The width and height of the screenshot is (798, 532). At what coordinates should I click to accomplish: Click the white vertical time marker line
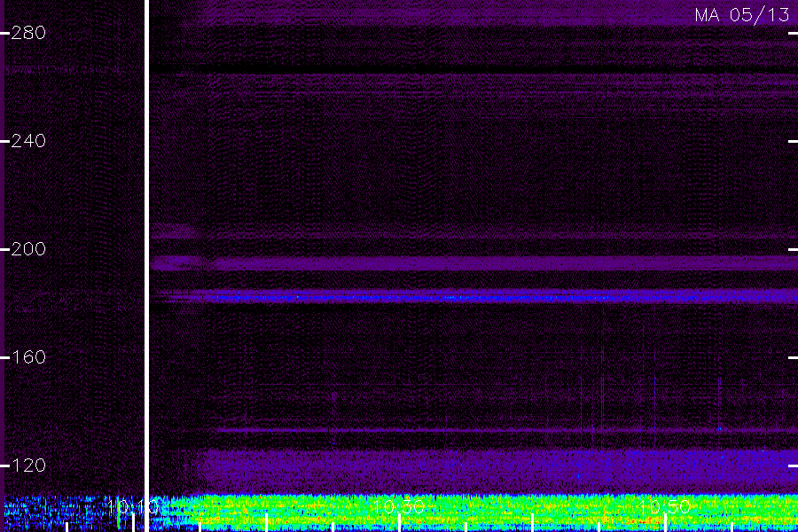point(147,266)
